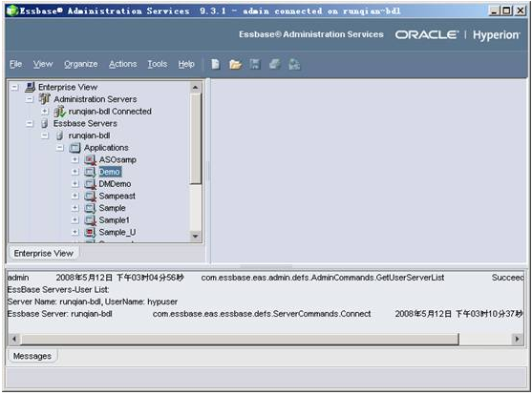Click tree scrollbar down arrow
The width and height of the screenshot is (532, 395).
(x=195, y=236)
